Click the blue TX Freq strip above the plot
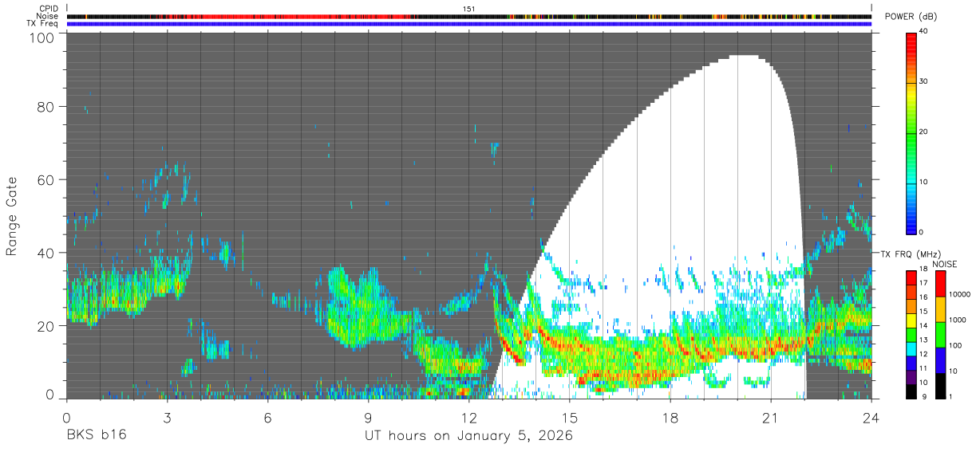The height and width of the screenshot is (452, 980). point(469,24)
